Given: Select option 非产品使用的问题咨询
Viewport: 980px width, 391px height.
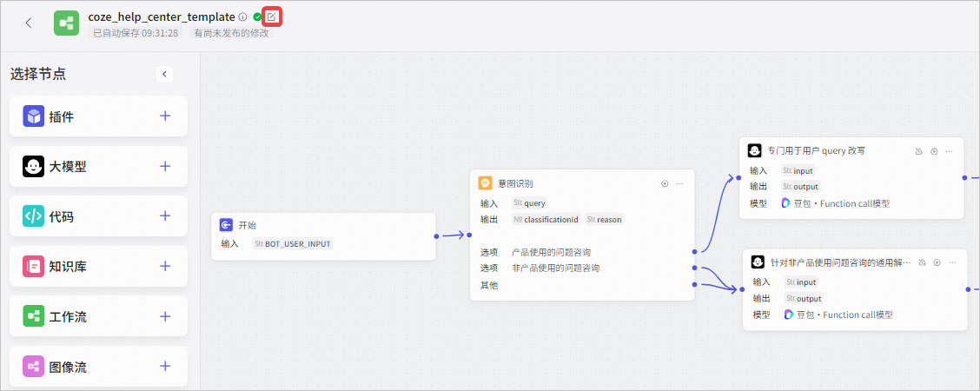Looking at the screenshot, I should pos(556,268).
